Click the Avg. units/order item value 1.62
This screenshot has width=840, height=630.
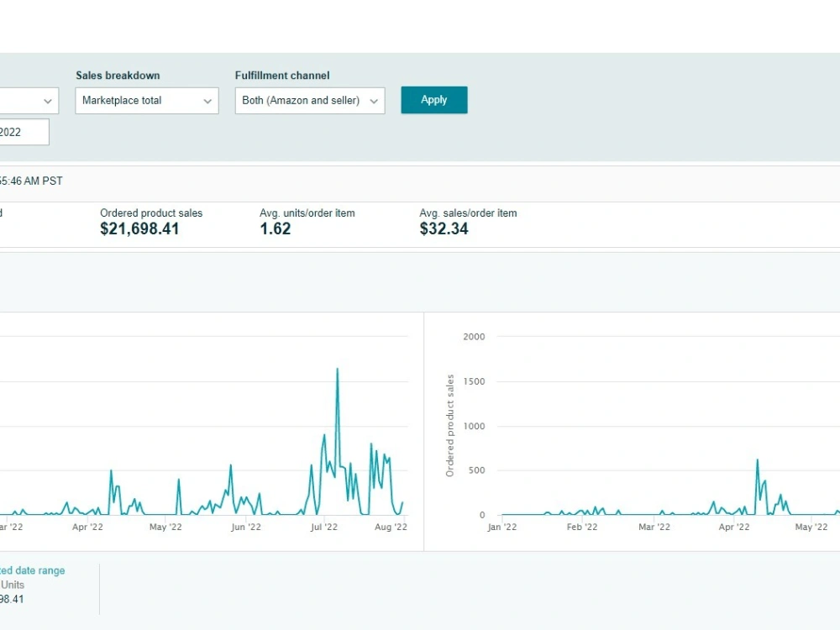tap(276, 228)
